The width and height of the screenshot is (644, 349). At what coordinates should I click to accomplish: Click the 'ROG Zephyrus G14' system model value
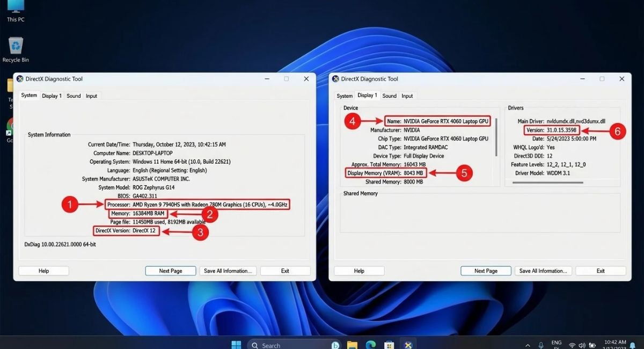(x=153, y=187)
